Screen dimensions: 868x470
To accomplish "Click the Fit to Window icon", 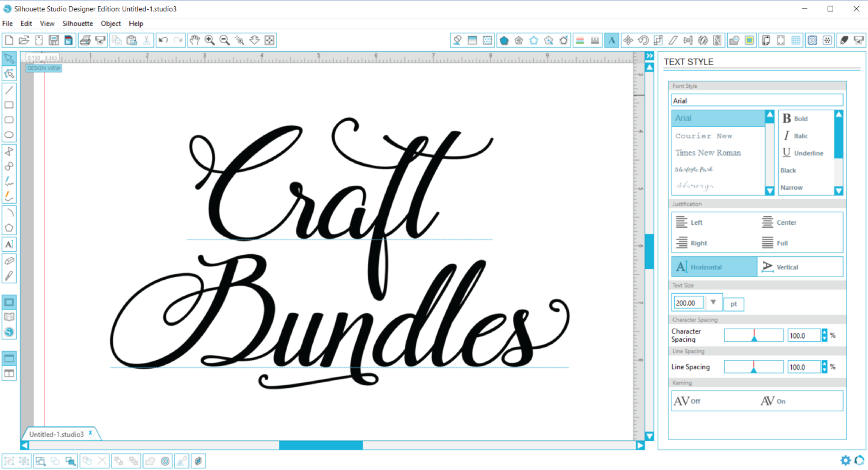I will point(270,40).
